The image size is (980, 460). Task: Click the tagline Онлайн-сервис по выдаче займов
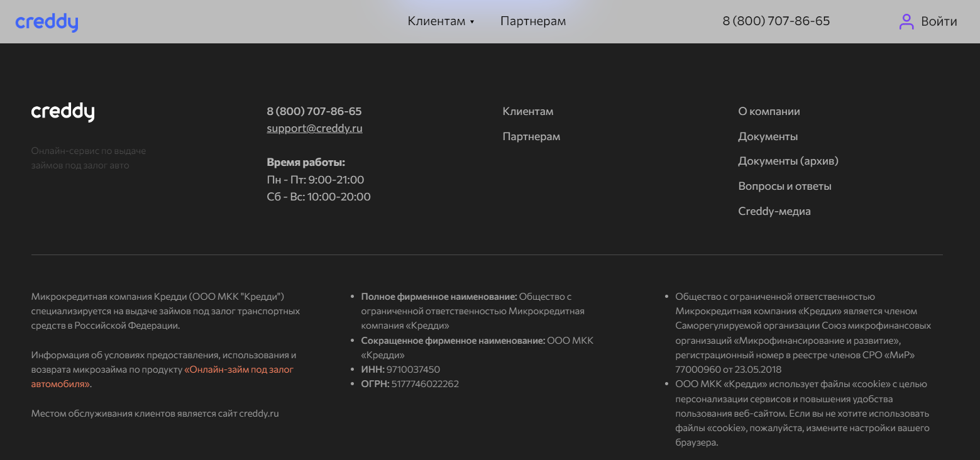pyautogui.click(x=89, y=158)
